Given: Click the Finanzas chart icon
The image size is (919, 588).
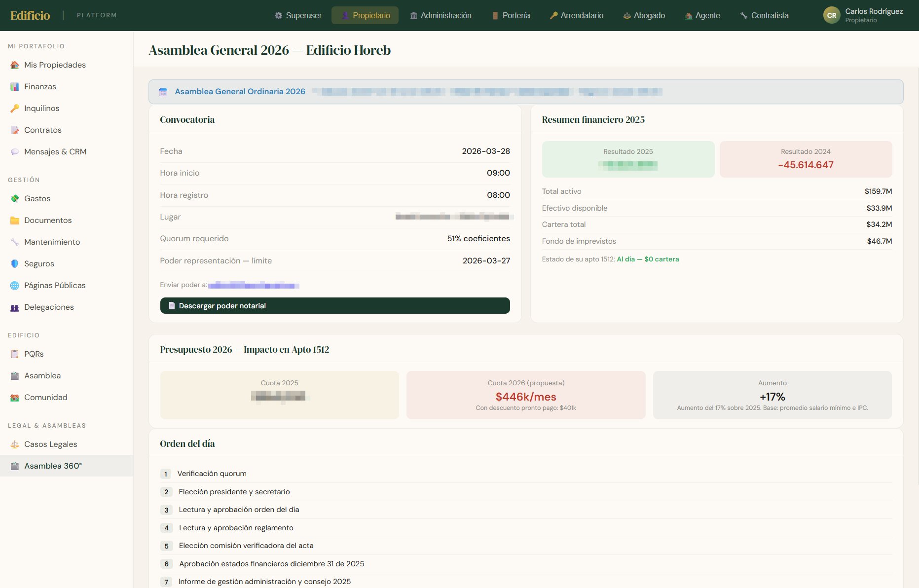Looking at the screenshot, I should point(15,87).
